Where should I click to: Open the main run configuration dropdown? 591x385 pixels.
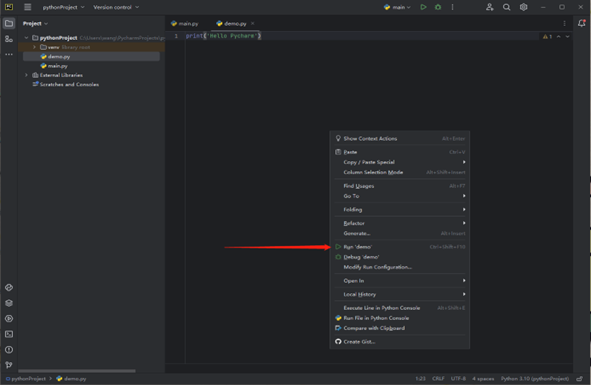coord(397,7)
